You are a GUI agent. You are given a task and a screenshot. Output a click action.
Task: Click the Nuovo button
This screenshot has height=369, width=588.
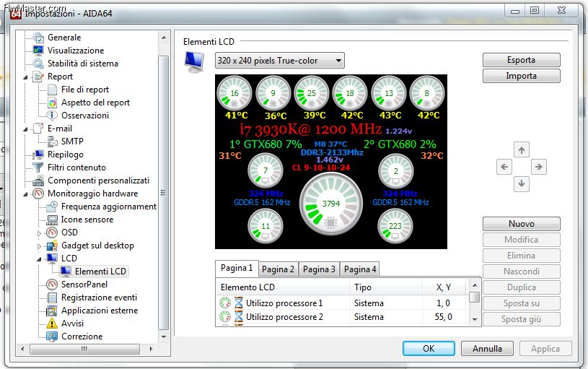(521, 224)
